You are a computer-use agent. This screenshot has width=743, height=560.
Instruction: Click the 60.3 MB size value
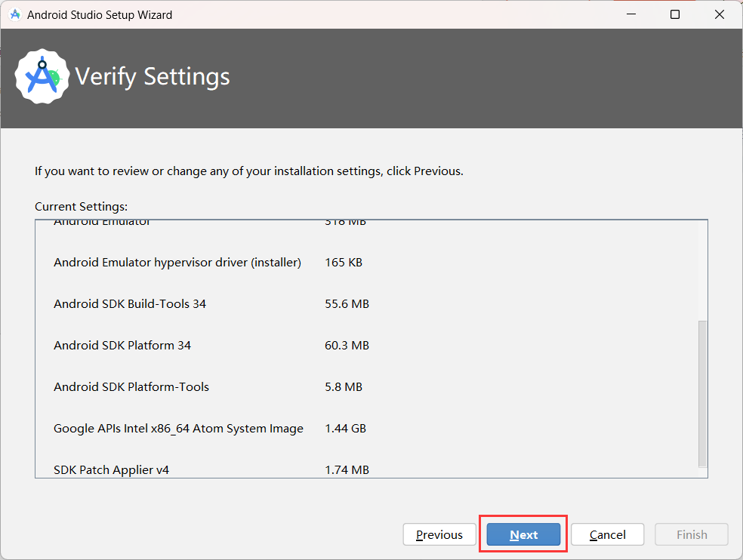point(347,346)
